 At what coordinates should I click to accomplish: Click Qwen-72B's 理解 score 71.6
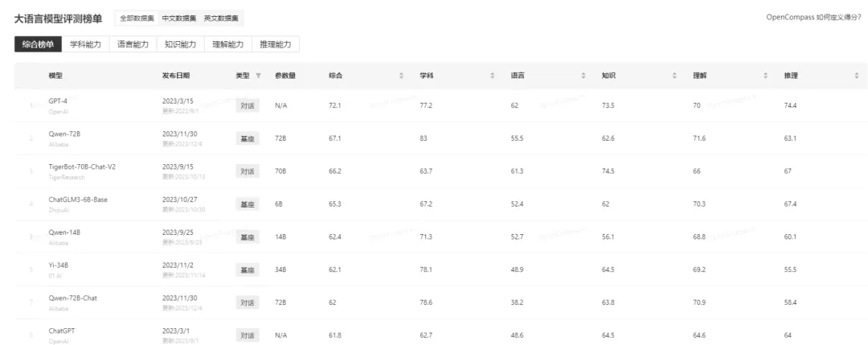click(699, 138)
